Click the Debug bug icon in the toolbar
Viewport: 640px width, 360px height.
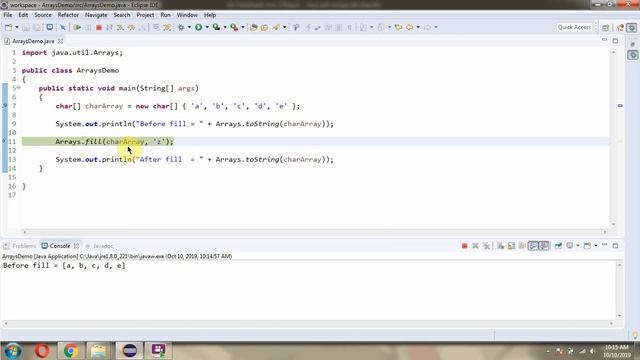point(181,27)
